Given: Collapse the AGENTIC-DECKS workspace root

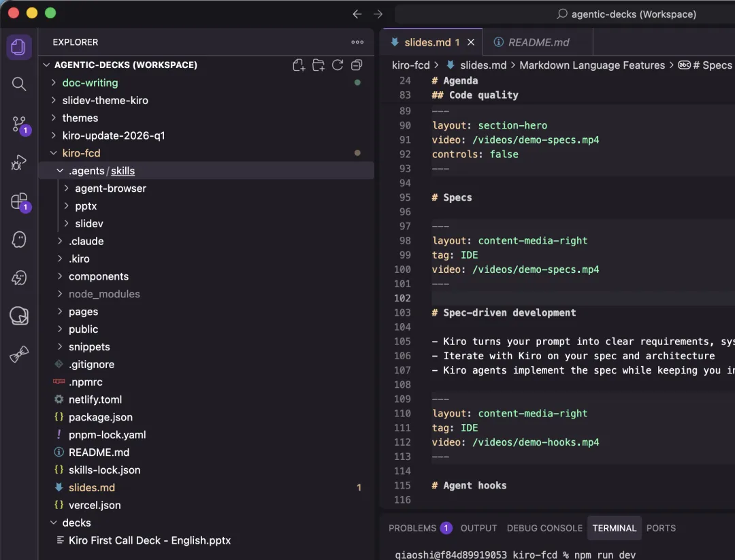Looking at the screenshot, I should pos(46,65).
